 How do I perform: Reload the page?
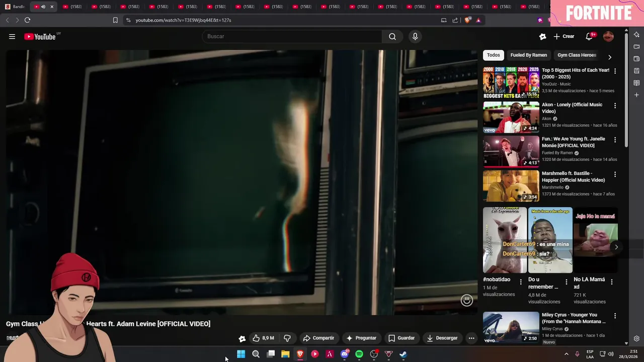coord(27,20)
